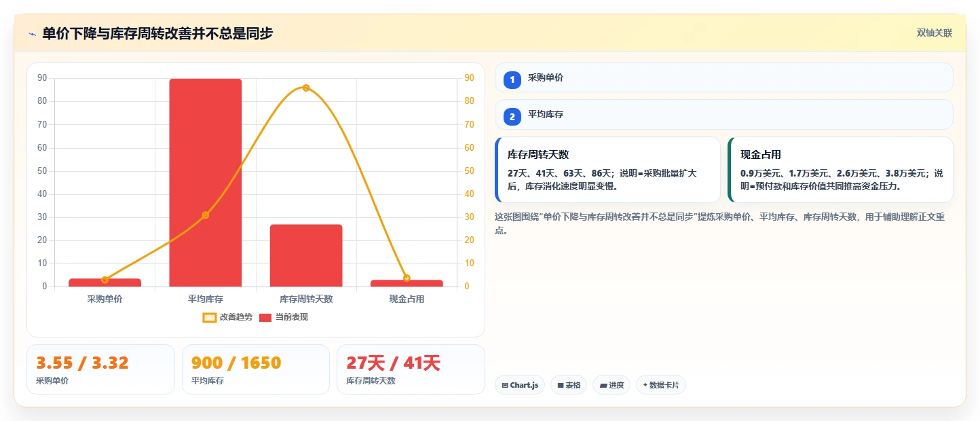
Task: Click the 进度 tag
Action: point(611,385)
